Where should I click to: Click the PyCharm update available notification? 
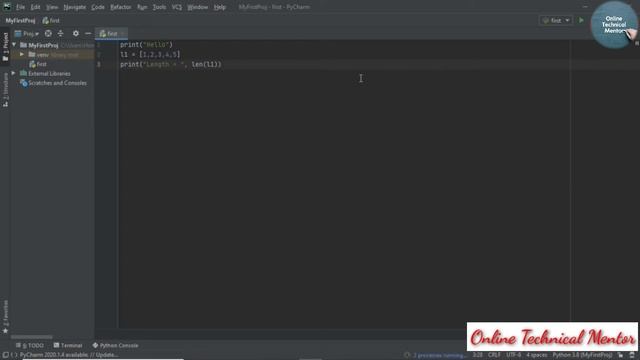(x=69, y=355)
